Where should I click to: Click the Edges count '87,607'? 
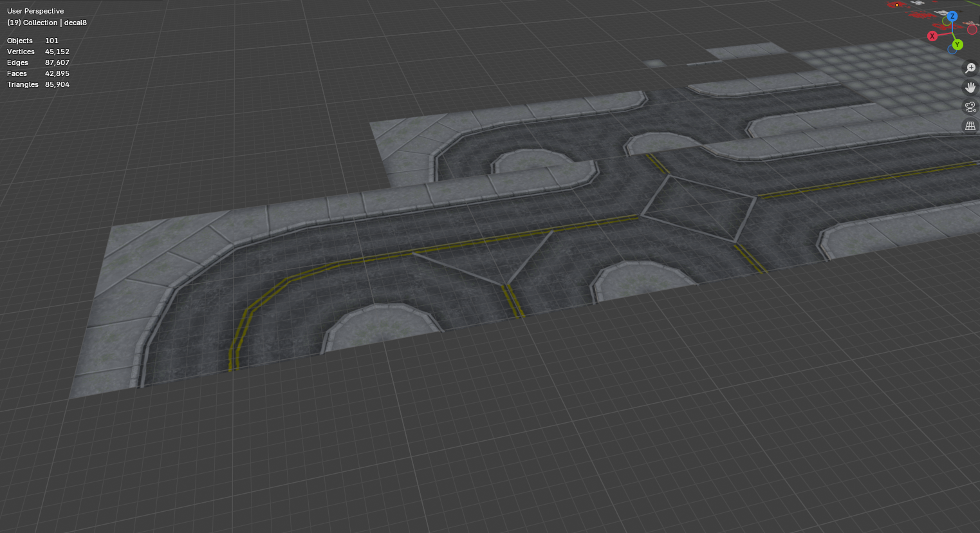click(x=57, y=62)
